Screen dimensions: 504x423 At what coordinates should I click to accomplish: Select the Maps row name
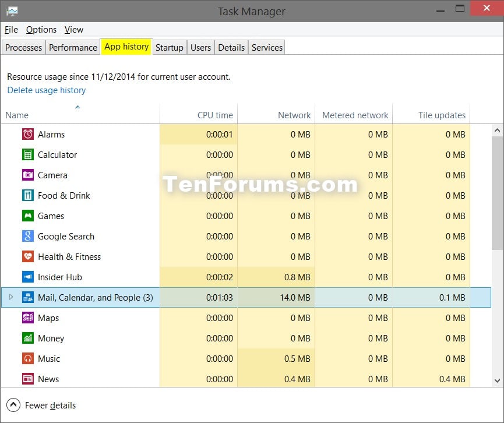48,318
